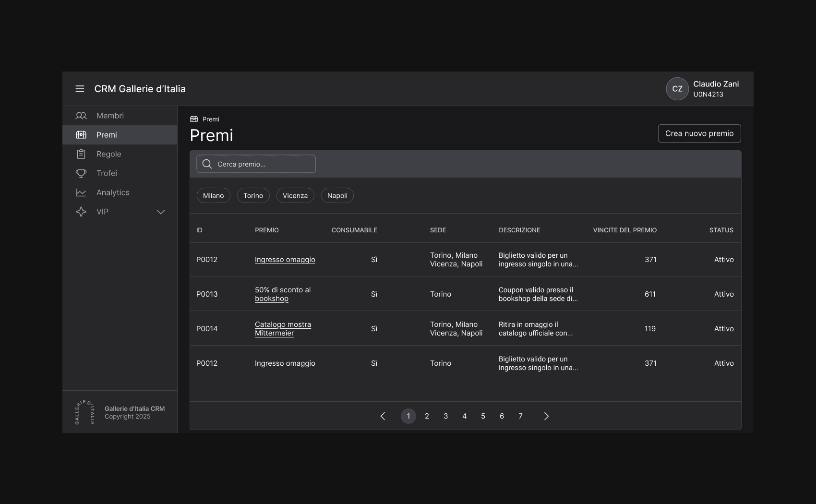
Task: Click the VINCITE DEL PREMIO column header
Action: [625, 230]
